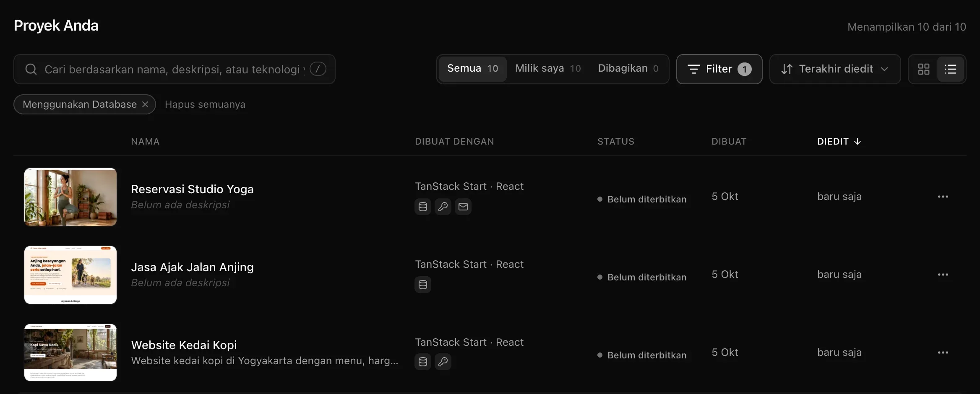This screenshot has height=394, width=980.
Task: Open the Website Kedai Kopi thumbnail
Action: [70, 353]
